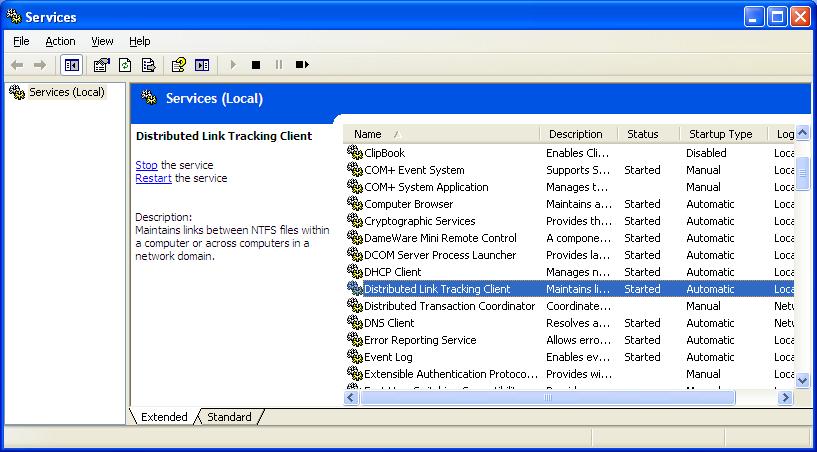Image resolution: width=817 pixels, height=452 pixels.
Task: Click the horizontal scrollbar right arrow
Action: [785, 398]
